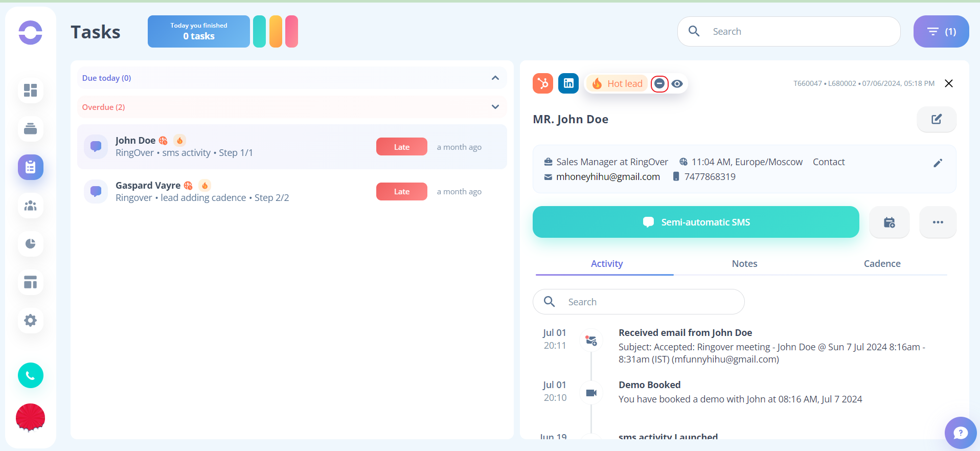Viewport: 980px width, 451px height.
Task: Open the help question bubble
Action: 961,433
